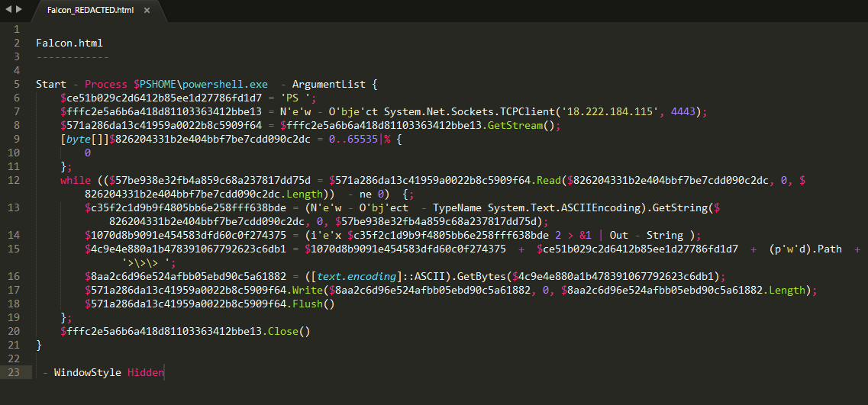The height and width of the screenshot is (405, 868).
Task: Click the IP address '18.222.184.115'
Action: click(x=609, y=112)
